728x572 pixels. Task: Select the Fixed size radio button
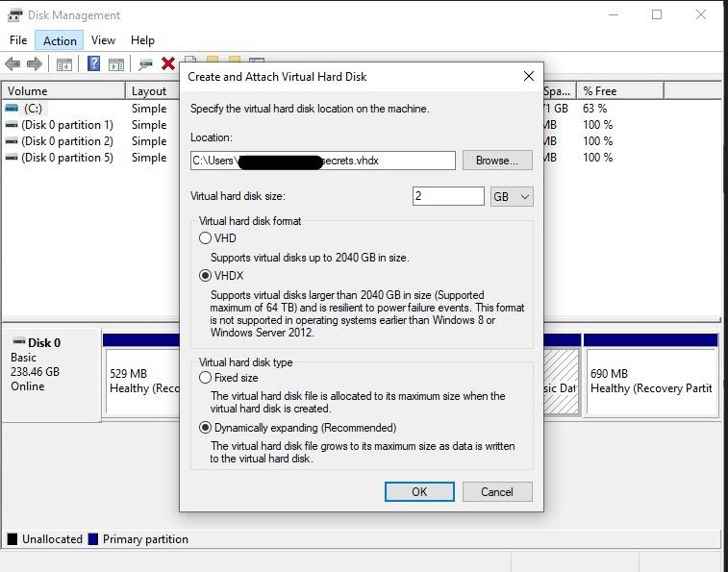205,378
